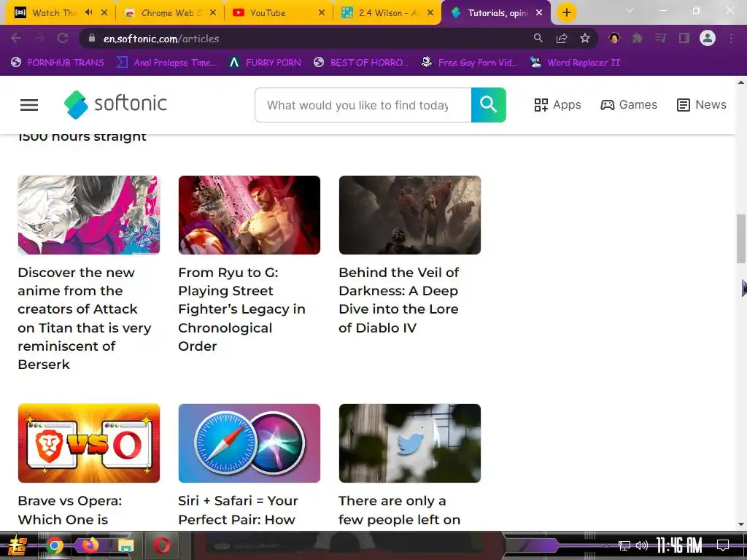Click the site lock icon
The height and width of the screenshot is (560, 747).
(x=92, y=38)
